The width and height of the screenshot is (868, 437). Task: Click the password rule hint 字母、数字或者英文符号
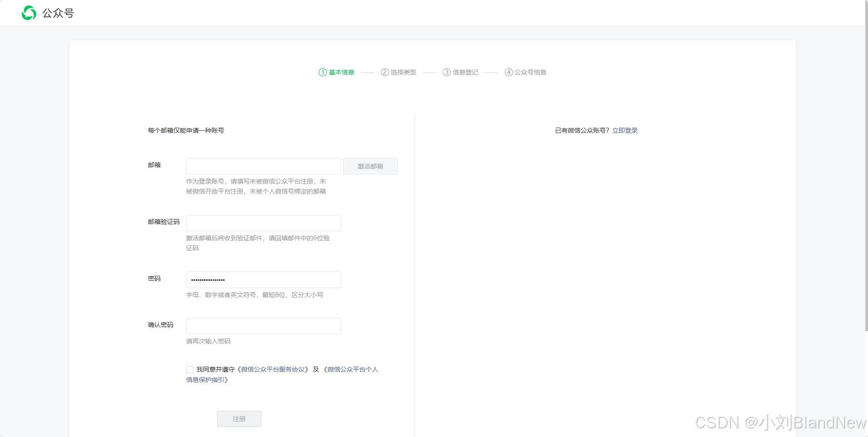(x=255, y=295)
